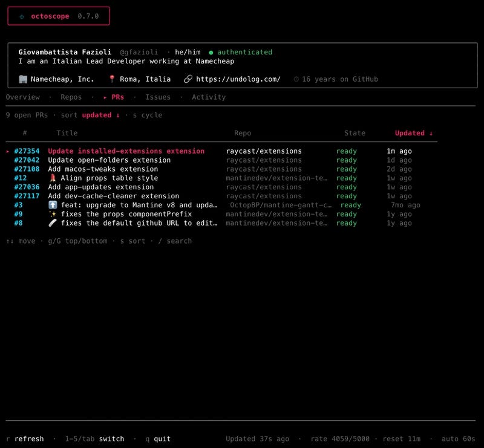
Task: Select the PRs tab
Action: click(x=117, y=97)
